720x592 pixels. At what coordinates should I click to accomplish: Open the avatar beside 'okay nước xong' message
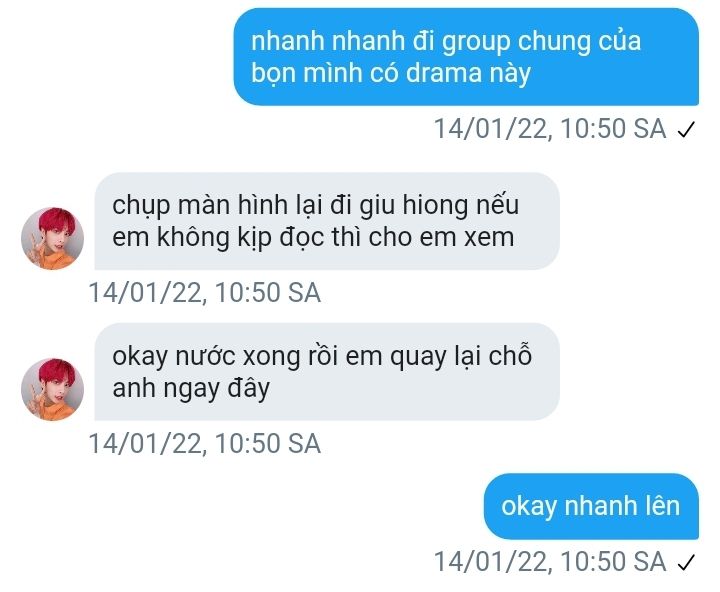52,389
